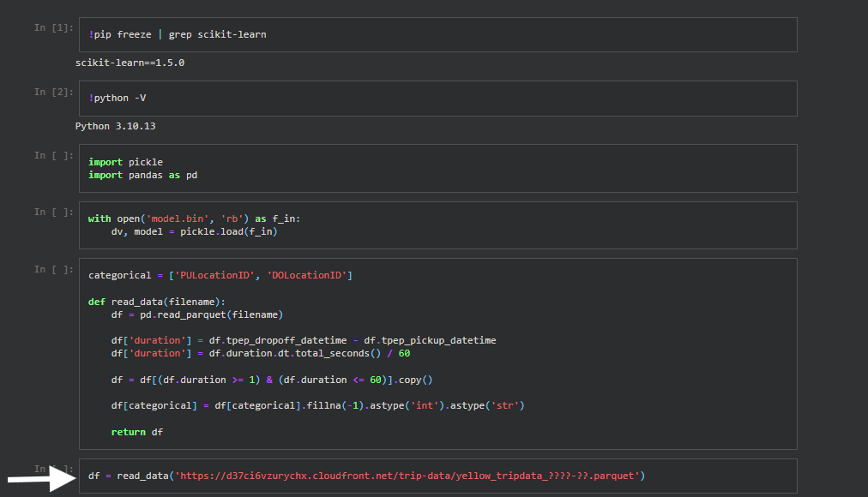Click the 'scikit-learn==1.5.0' output text
The width and height of the screenshot is (868, 497).
130,63
